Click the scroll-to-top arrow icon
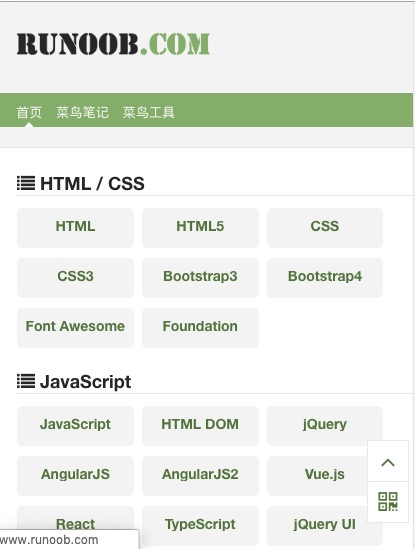Image resolution: width=415 pixels, height=549 pixels. tap(388, 462)
